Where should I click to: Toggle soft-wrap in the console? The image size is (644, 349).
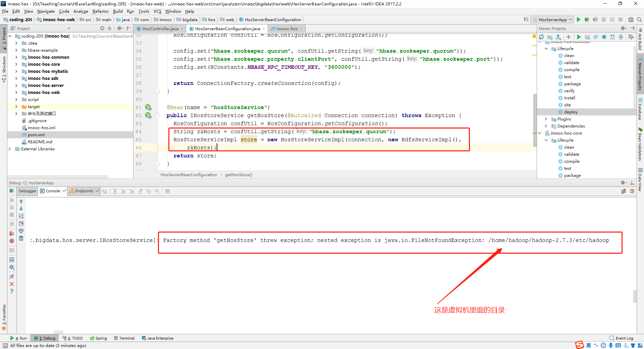coord(21,216)
